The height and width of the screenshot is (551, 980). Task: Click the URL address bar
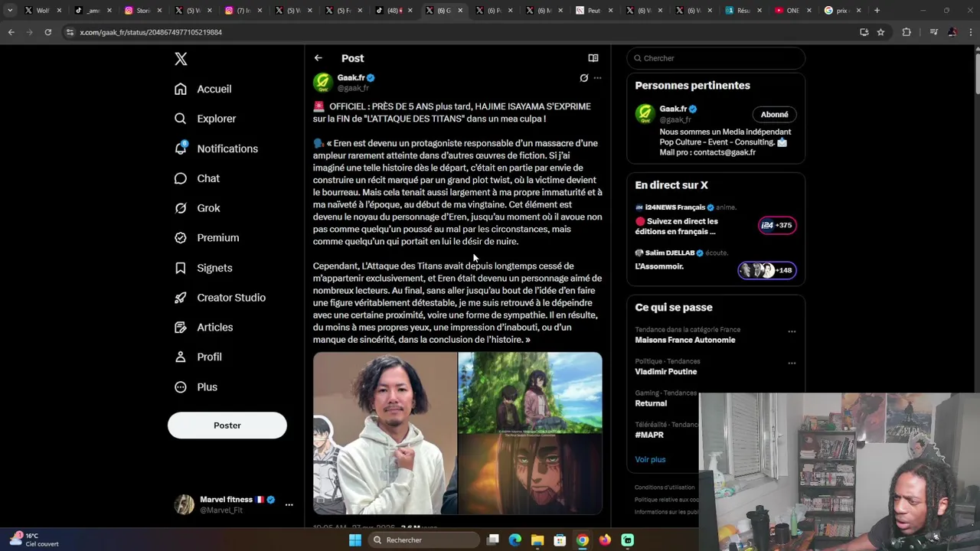pyautogui.click(x=459, y=32)
